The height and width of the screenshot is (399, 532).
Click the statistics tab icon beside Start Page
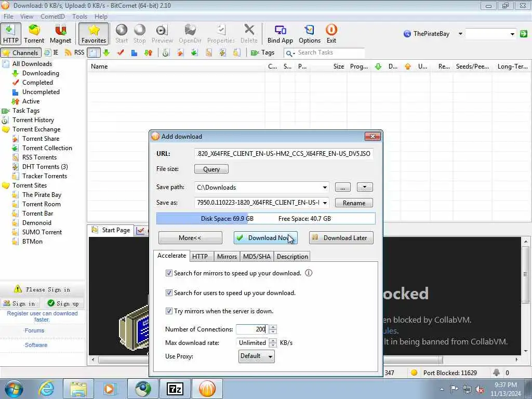coord(140,231)
